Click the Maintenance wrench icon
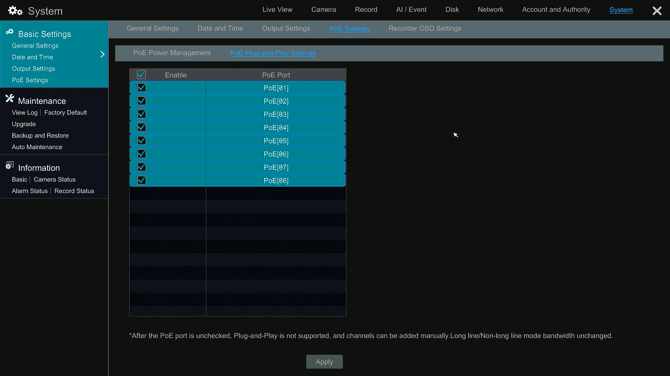Image resolution: width=670 pixels, height=376 pixels. click(9, 99)
